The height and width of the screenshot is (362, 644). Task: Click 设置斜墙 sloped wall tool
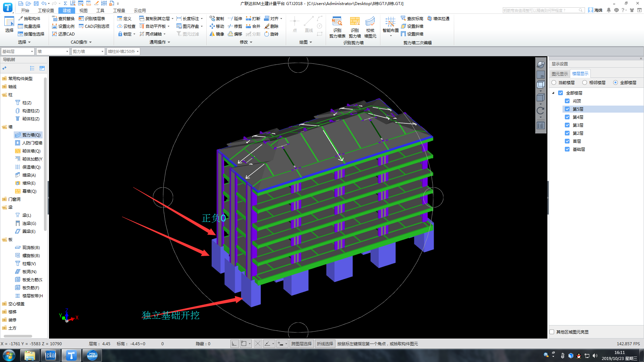click(412, 26)
